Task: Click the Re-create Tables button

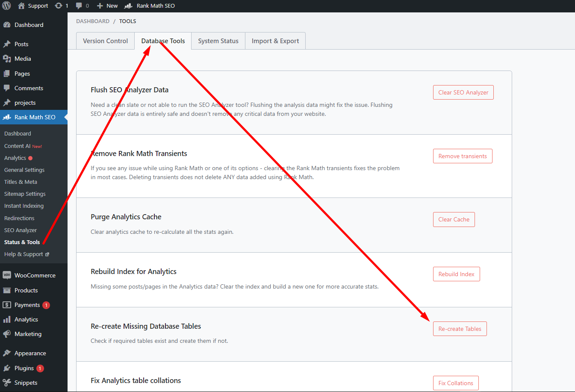Action: pyautogui.click(x=460, y=329)
